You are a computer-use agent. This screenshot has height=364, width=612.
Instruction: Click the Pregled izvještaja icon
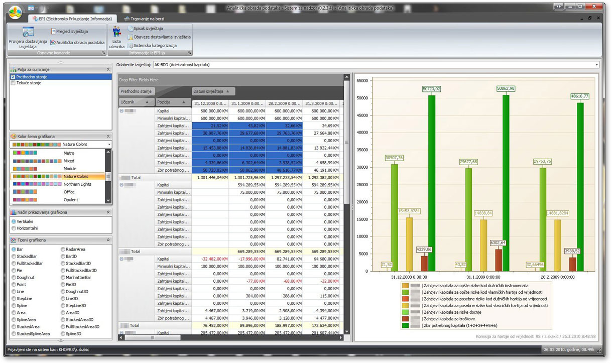tap(54, 31)
